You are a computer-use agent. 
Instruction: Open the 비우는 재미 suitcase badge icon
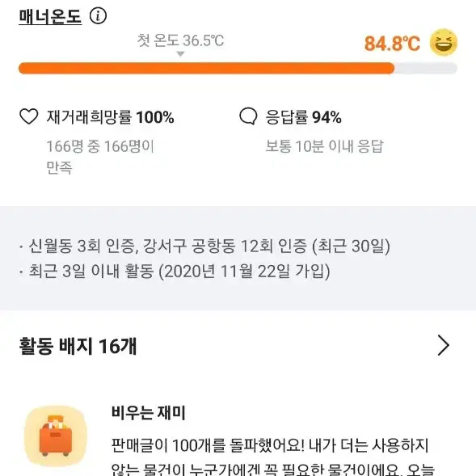pos(56,436)
